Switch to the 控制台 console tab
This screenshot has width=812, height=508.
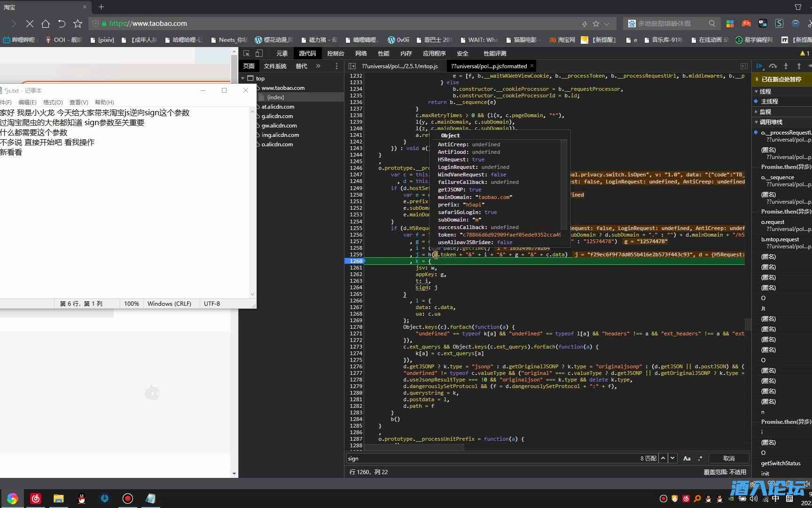pos(336,54)
